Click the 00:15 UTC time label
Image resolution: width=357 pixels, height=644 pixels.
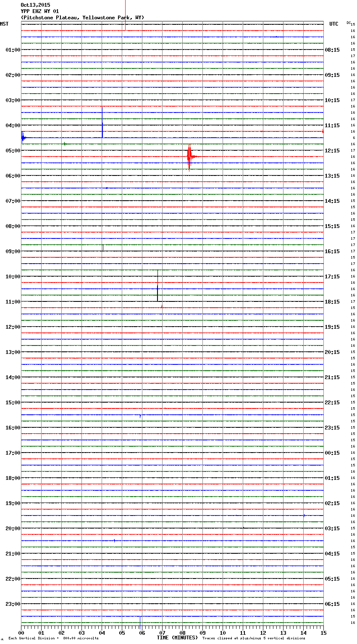pyautogui.click(x=332, y=453)
